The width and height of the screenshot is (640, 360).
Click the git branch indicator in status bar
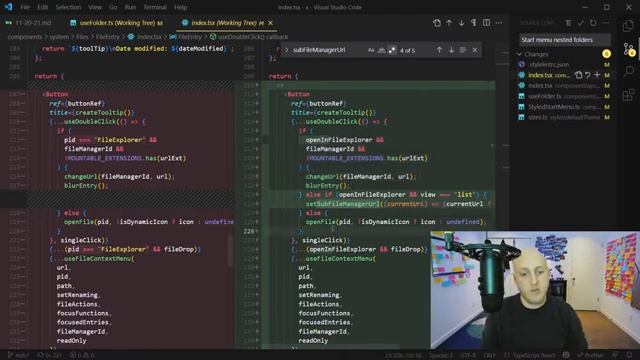pyautogui.click(x=18, y=356)
